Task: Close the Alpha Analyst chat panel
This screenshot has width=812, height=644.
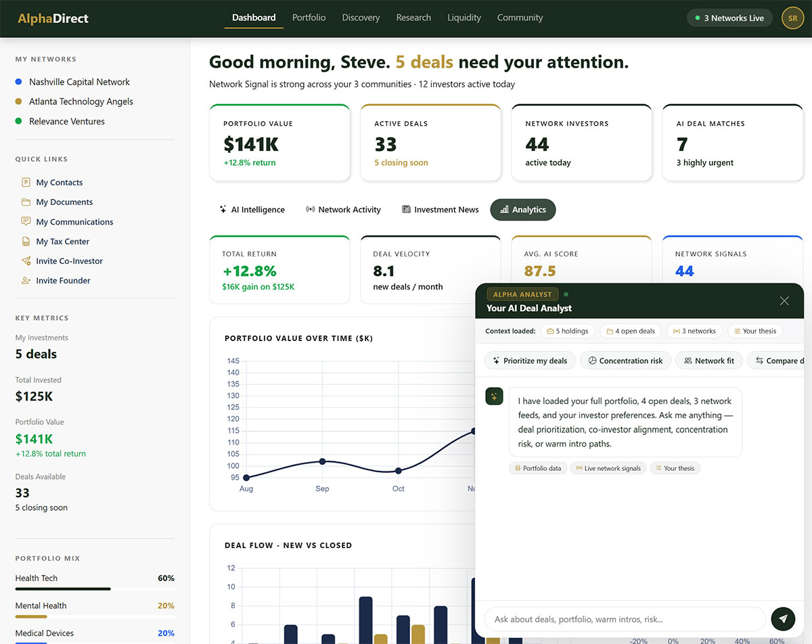Action: (784, 301)
